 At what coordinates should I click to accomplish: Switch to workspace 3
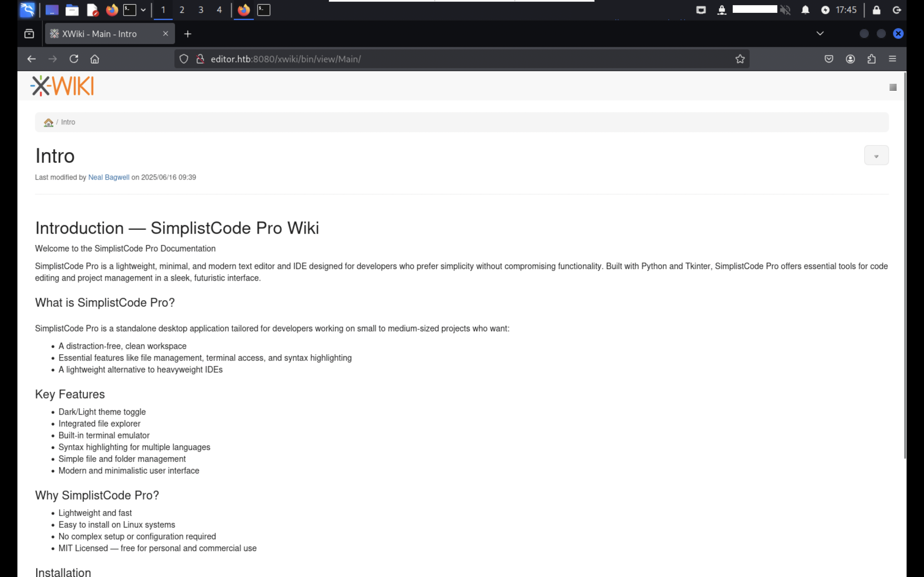[x=201, y=10]
